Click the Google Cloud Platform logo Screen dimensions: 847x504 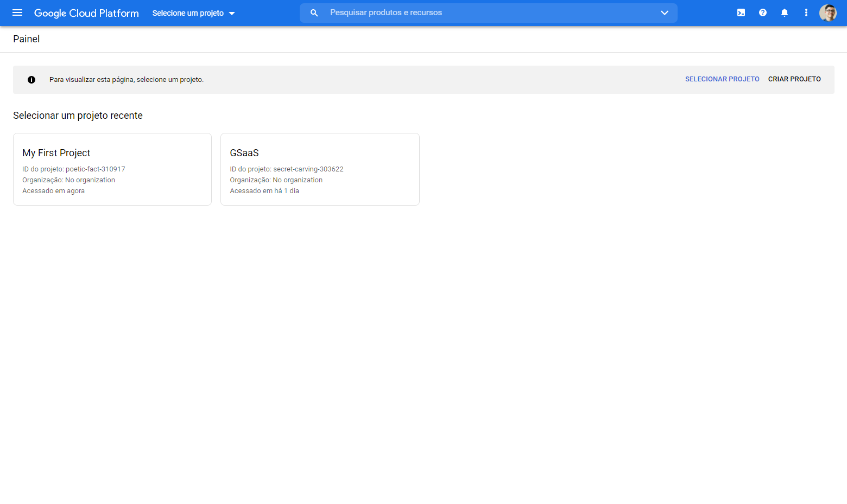(86, 13)
